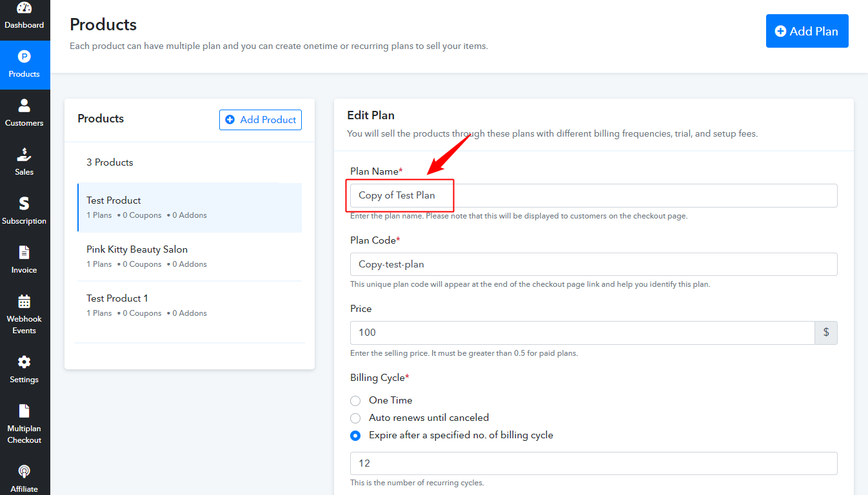868x495 pixels.
Task: Open the Subscription S icon
Action: [24, 203]
